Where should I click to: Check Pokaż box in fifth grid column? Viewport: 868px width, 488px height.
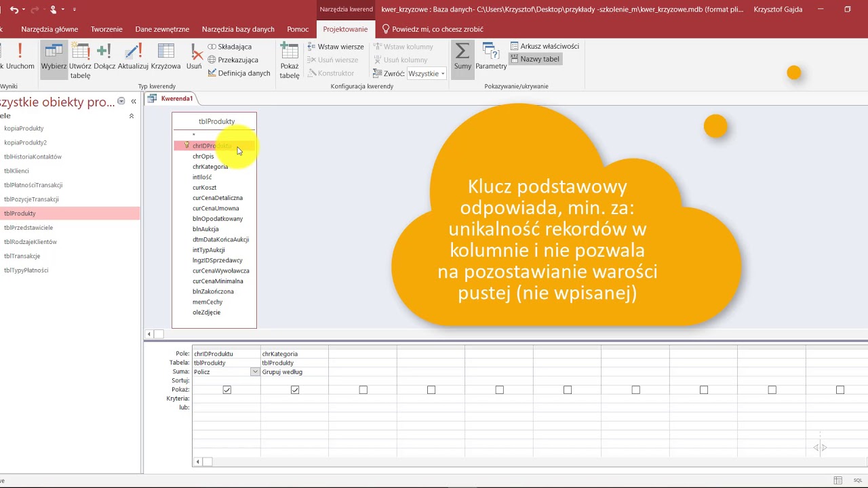tap(499, 390)
